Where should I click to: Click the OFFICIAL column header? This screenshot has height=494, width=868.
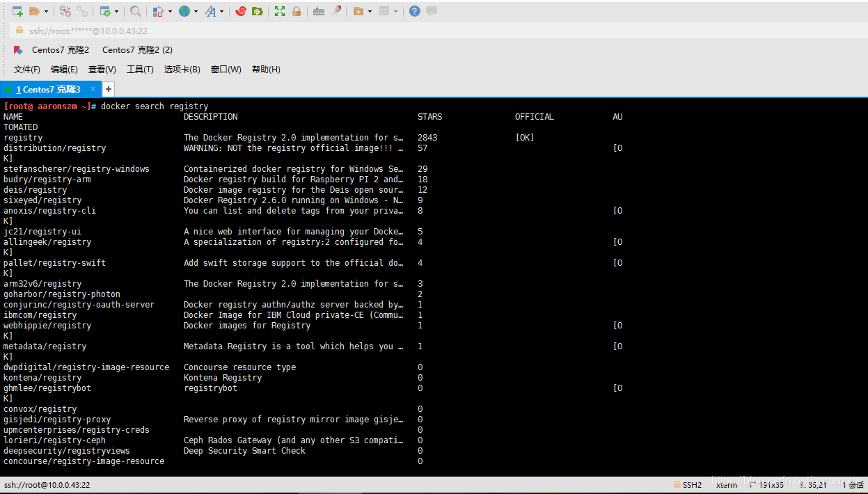(x=535, y=117)
